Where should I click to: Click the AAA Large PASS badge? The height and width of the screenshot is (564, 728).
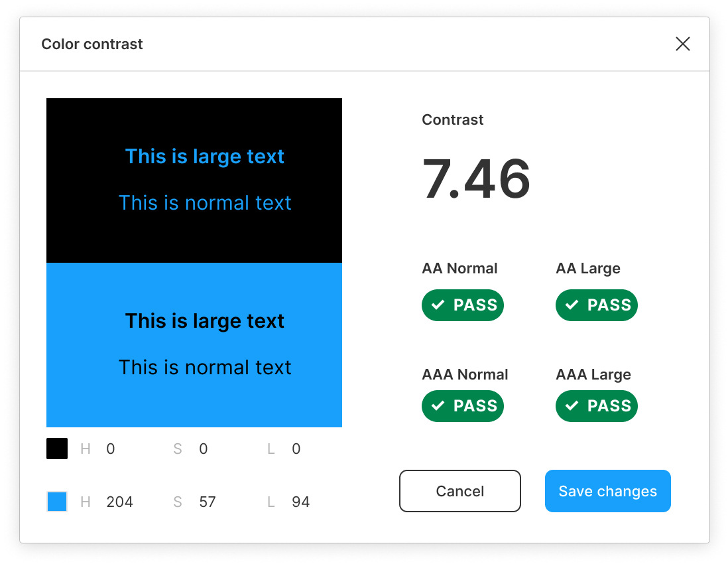[597, 406]
